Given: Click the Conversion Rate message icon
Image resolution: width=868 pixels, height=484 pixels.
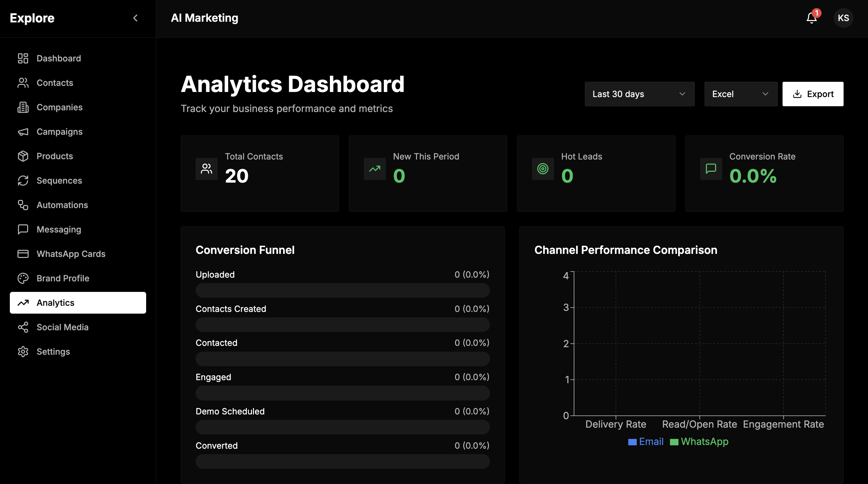Looking at the screenshot, I should 711,169.
